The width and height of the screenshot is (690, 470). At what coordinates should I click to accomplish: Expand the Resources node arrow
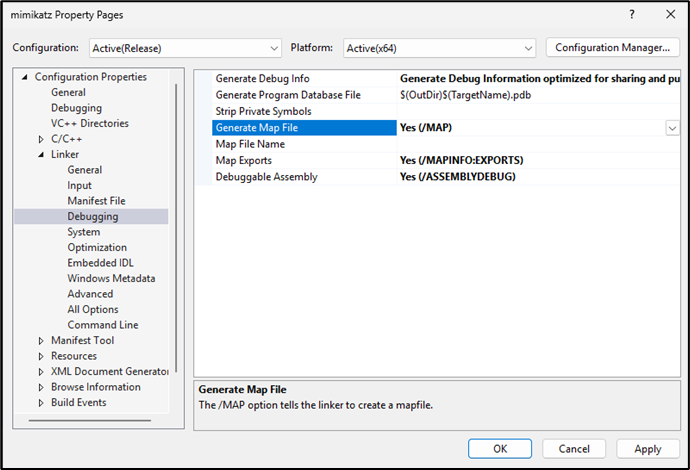pos(41,356)
